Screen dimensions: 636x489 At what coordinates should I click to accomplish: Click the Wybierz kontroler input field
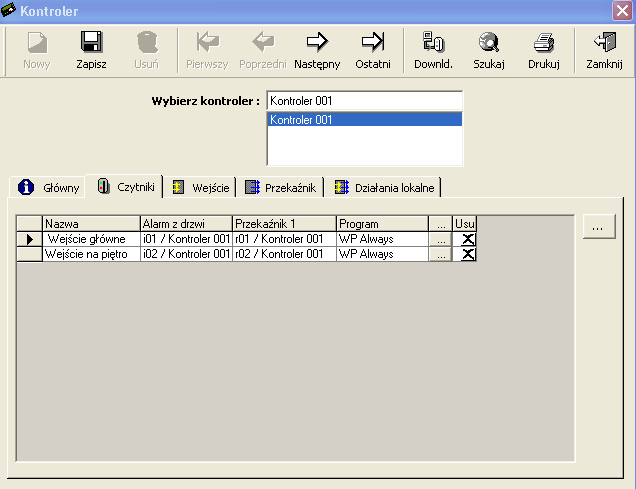(x=365, y=101)
